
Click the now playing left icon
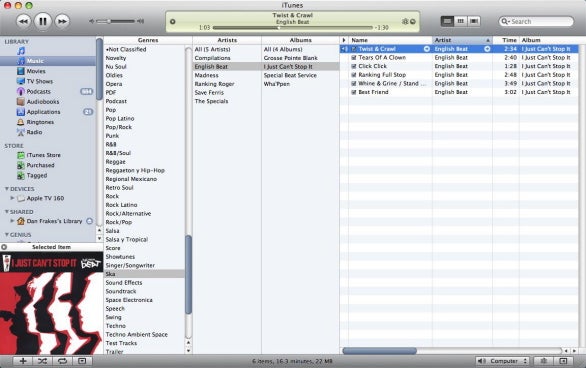[x=173, y=21]
